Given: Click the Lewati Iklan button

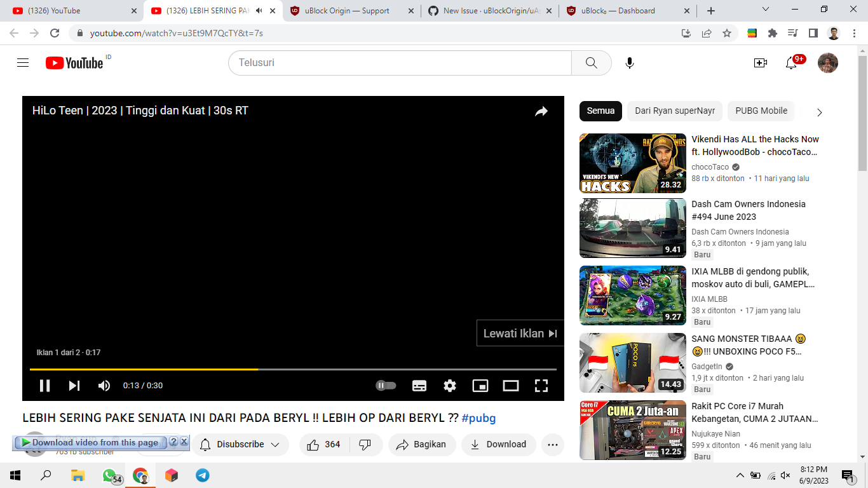Looking at the screenshot, I should click(x=520, y=333).
